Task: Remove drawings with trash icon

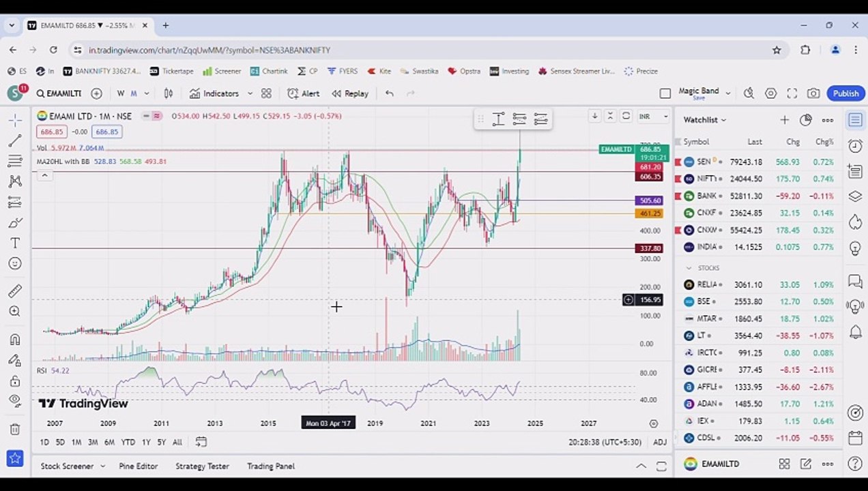Action: (14, 429)
